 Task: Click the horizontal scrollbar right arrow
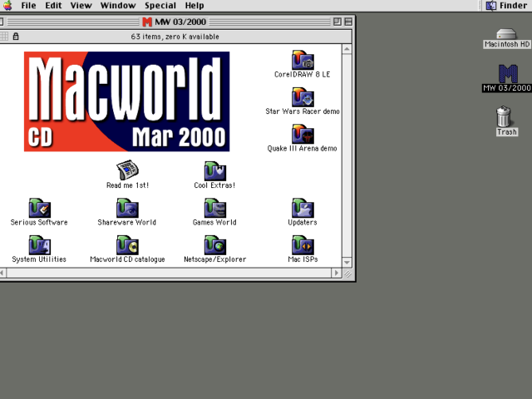[337, 273]
